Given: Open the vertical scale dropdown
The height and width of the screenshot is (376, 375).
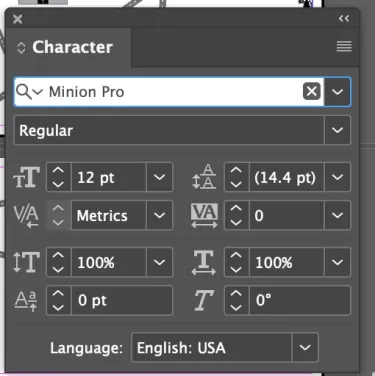Looking at the screenshot, I should point(159,262).
